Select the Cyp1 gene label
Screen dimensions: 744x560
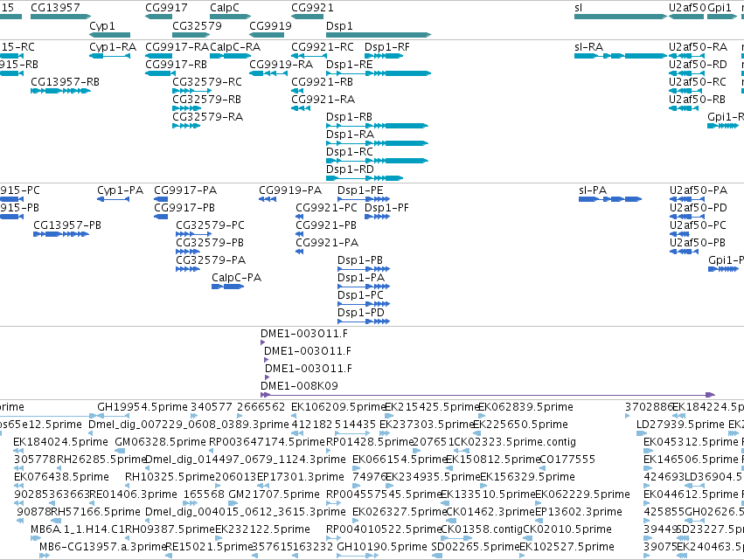pos(102,26)
